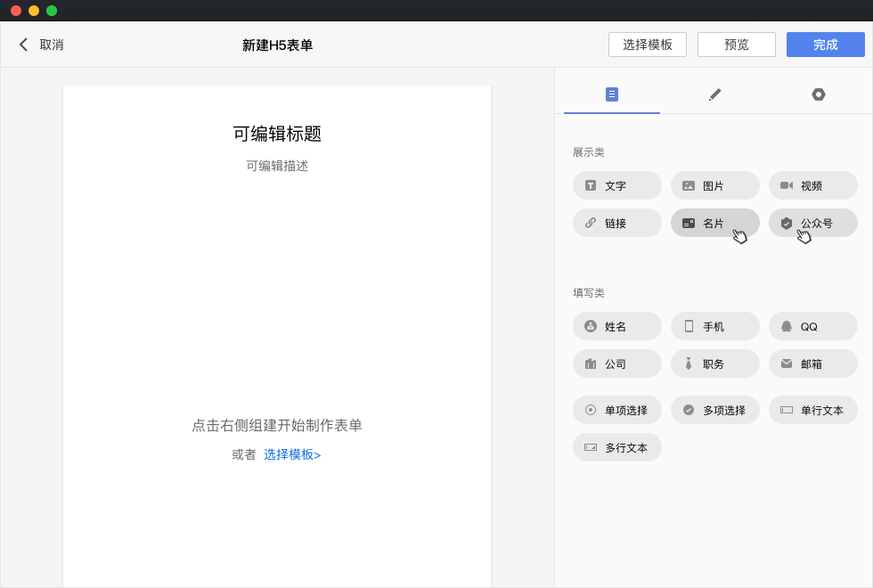Add the 手机 phone field
The height and width of the screenshot is (588, 873).
pyautogui.click(x=714, y=327)
